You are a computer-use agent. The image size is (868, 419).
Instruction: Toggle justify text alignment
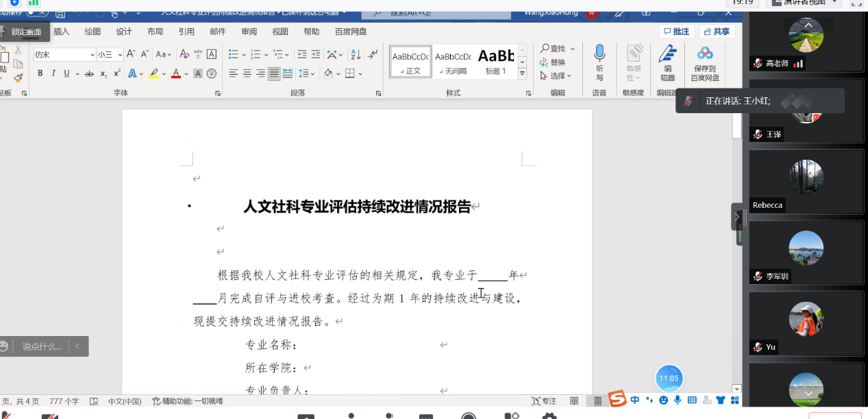274,73
